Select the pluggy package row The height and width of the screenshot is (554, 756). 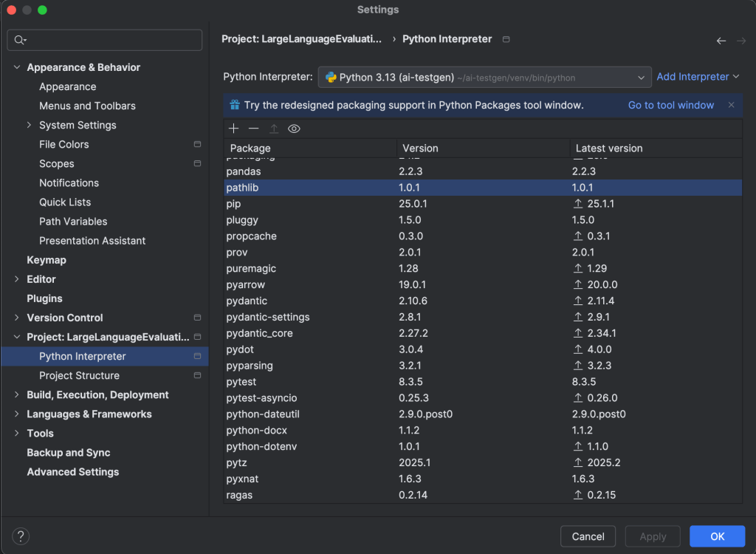(483, 220)
